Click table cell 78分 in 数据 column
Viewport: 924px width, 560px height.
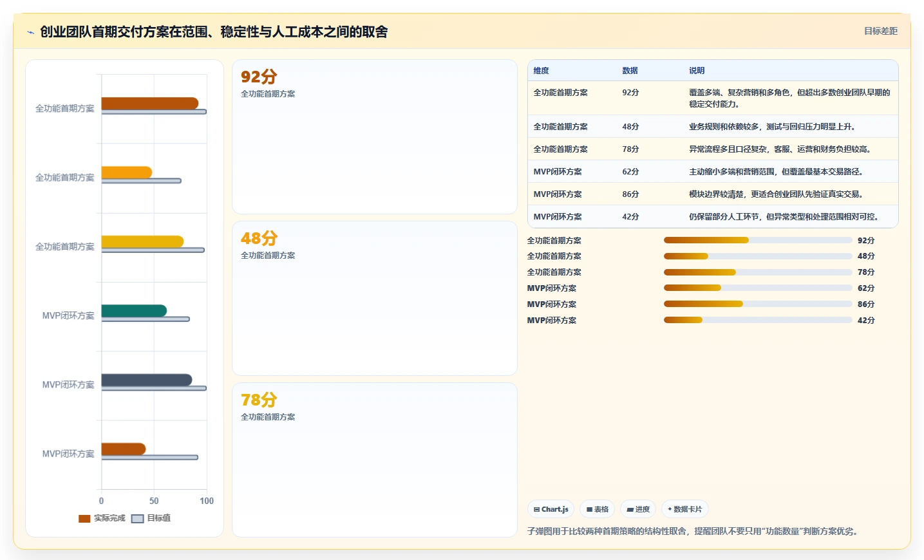(x=630, y=149)
